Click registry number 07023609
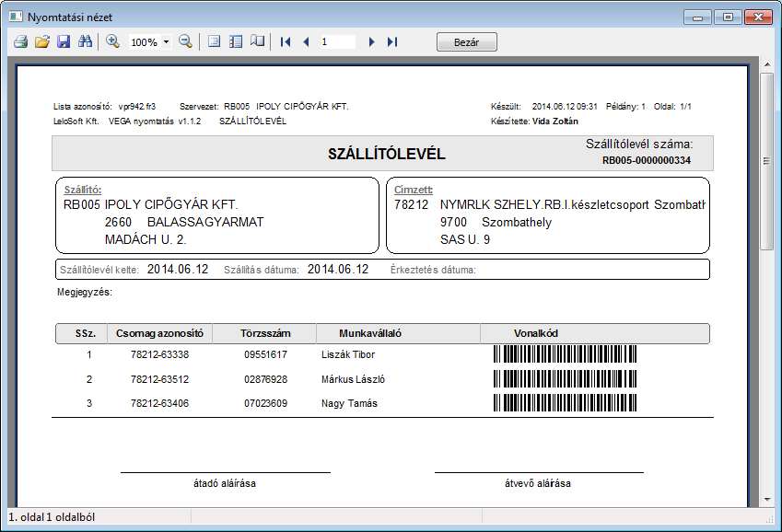The image size is (782, 532). coord(266,403)
